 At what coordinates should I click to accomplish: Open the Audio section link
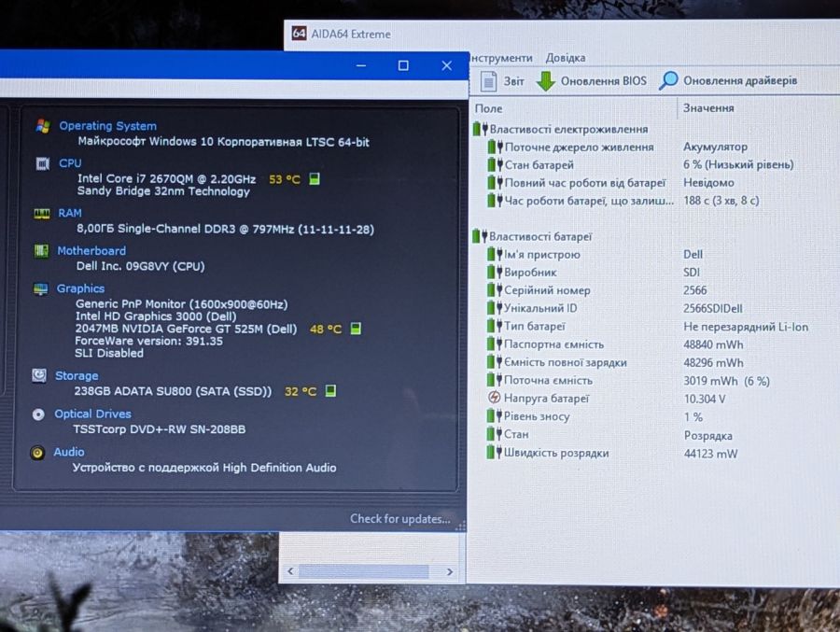(68, 452)
